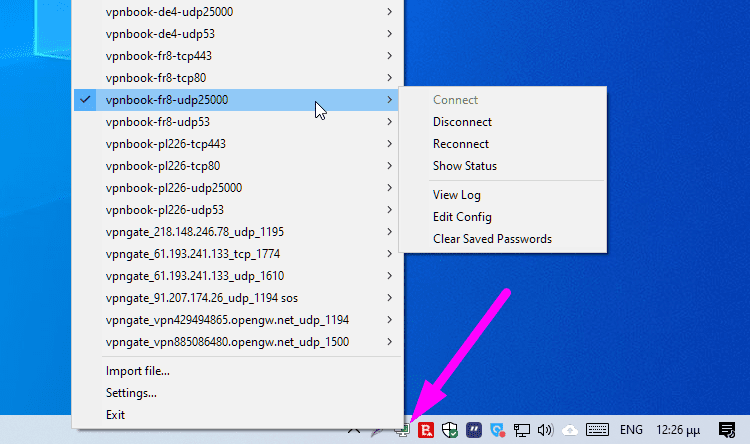Select vpnbook-pl226-udp25000 profile name
The image size is (750, 444).
click(x=174, y=188)
